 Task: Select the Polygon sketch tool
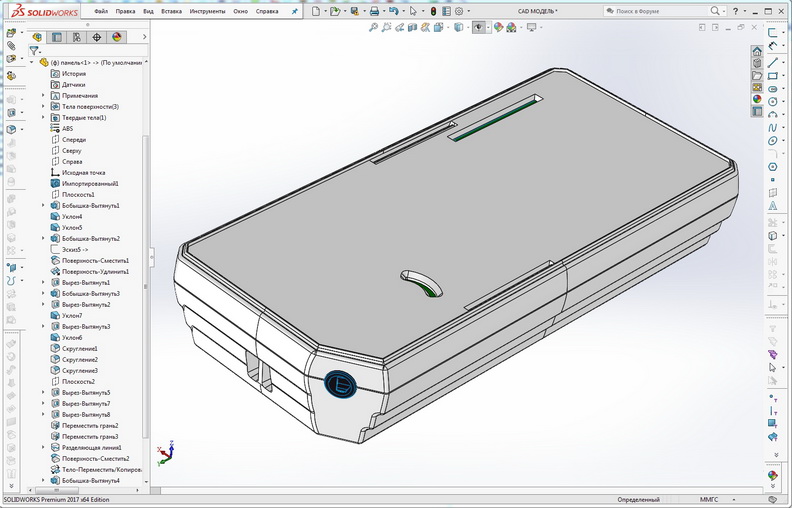click(x=772, y=167)
